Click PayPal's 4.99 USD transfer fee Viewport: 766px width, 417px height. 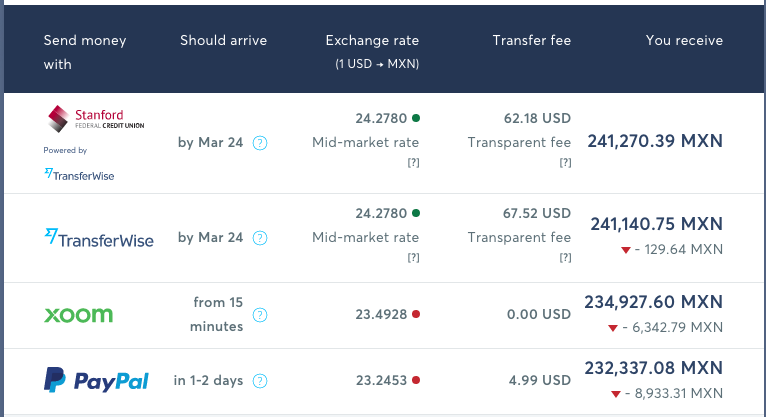tap(538, 380)
